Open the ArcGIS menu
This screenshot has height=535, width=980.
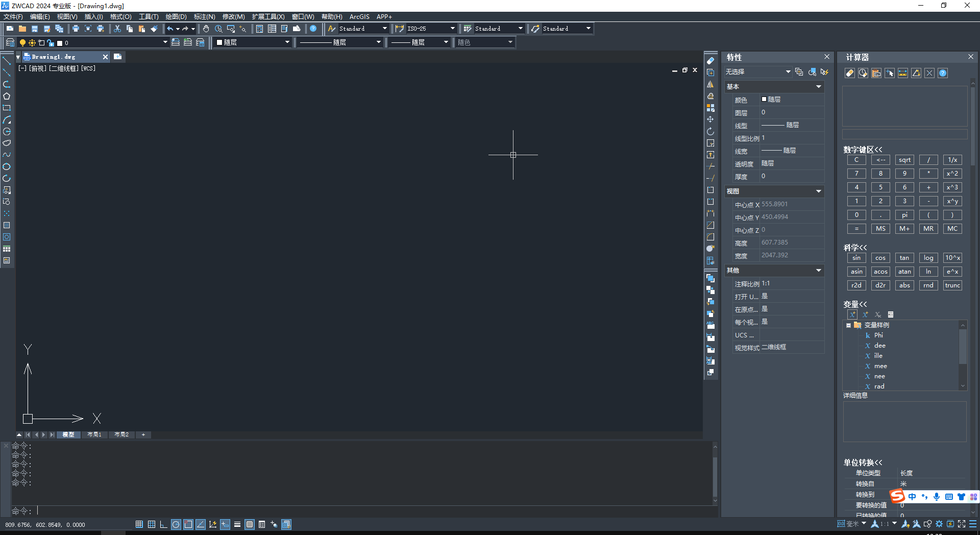point(359,17)
